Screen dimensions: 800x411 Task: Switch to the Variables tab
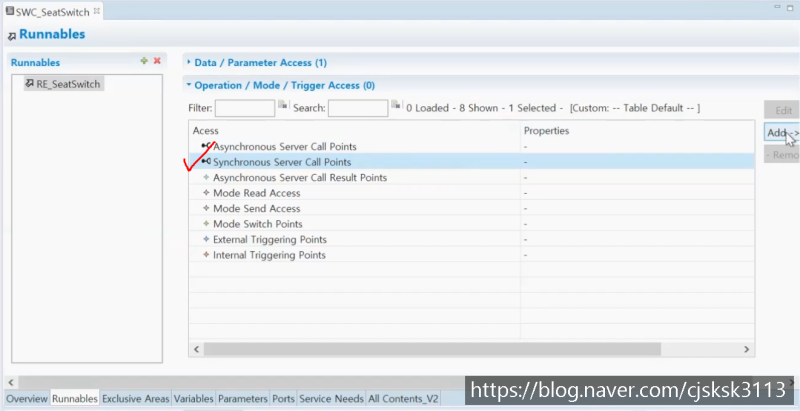(x=193, y=398)
